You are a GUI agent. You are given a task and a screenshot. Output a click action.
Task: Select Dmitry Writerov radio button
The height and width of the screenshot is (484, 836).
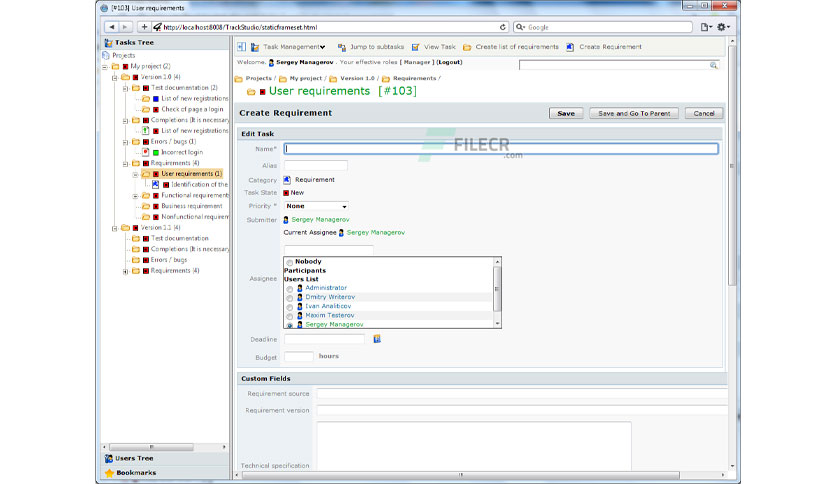coord(290,298)
